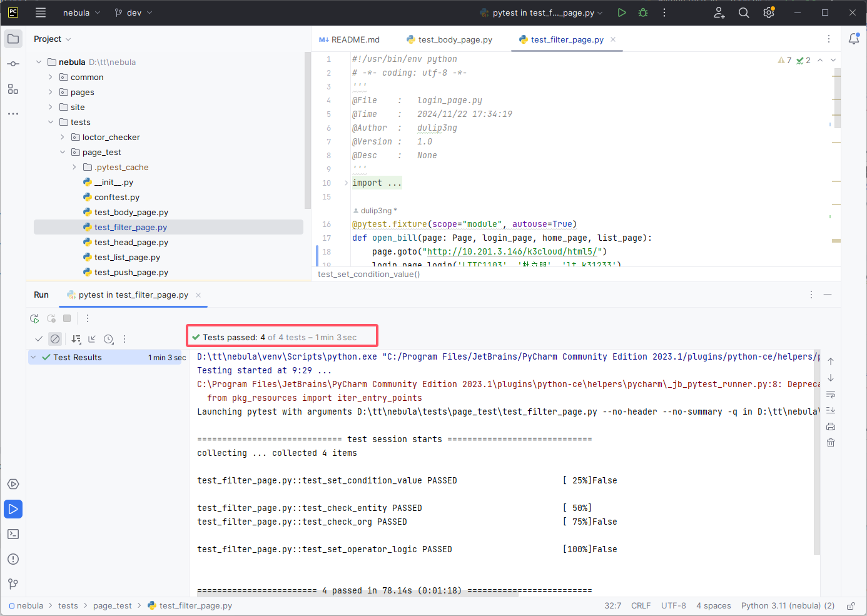
Task: Open the Services tool window icon
Action: pyautogui.click(x=13, y=484)
